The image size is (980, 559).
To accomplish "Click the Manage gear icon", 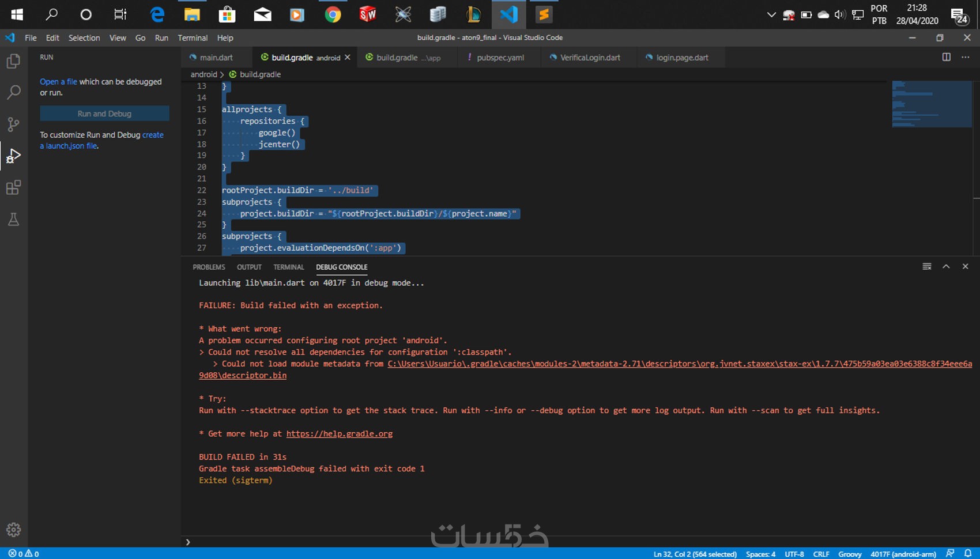I will [x=13, y=530].
